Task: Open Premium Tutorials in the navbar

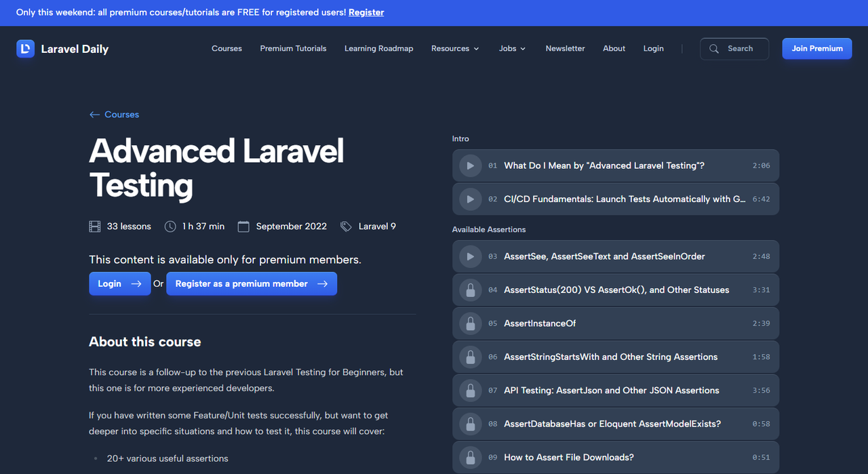Action: [x=293, y=49]
